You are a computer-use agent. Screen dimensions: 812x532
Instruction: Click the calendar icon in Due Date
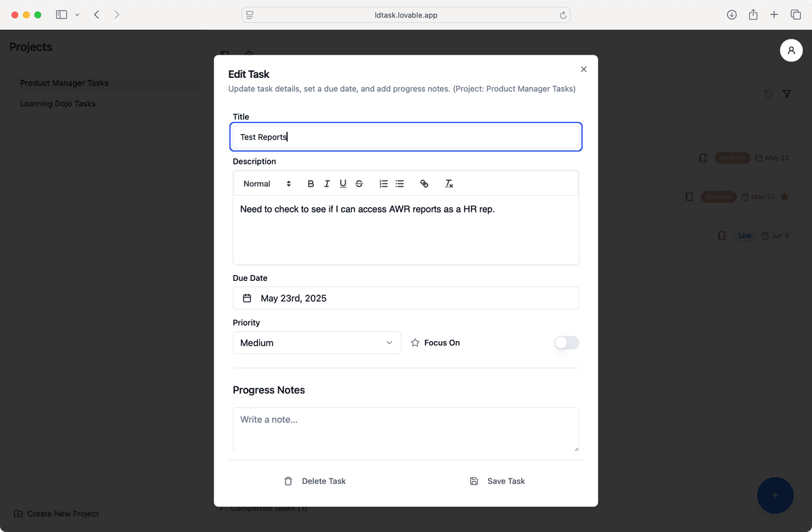247,298
